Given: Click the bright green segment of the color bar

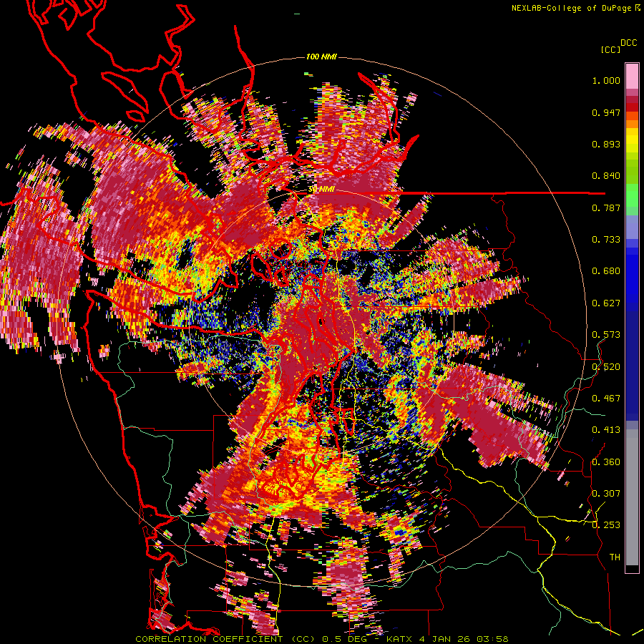Looking at the screenshot, I should coord(632,195).
